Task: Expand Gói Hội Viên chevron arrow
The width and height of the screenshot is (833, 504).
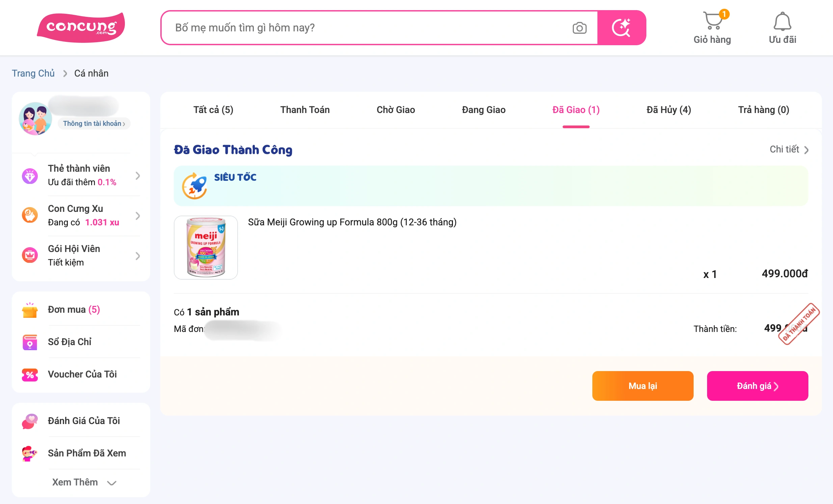Action: (138, 256)
